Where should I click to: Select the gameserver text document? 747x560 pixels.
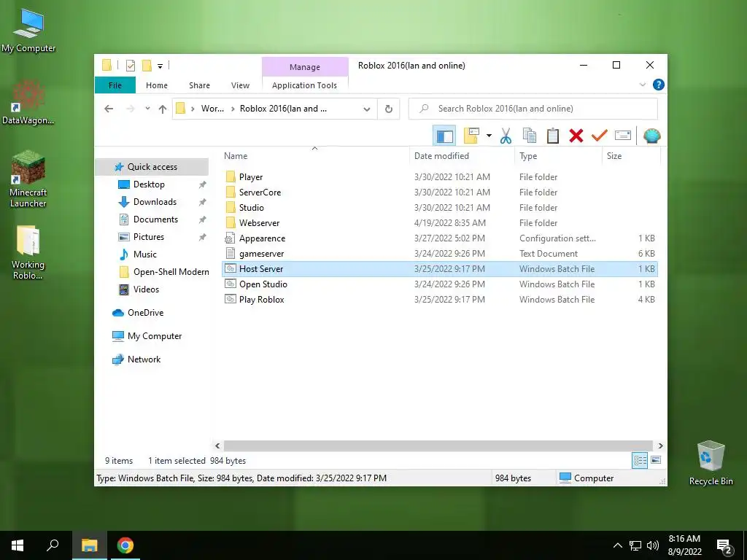(439, 254)
